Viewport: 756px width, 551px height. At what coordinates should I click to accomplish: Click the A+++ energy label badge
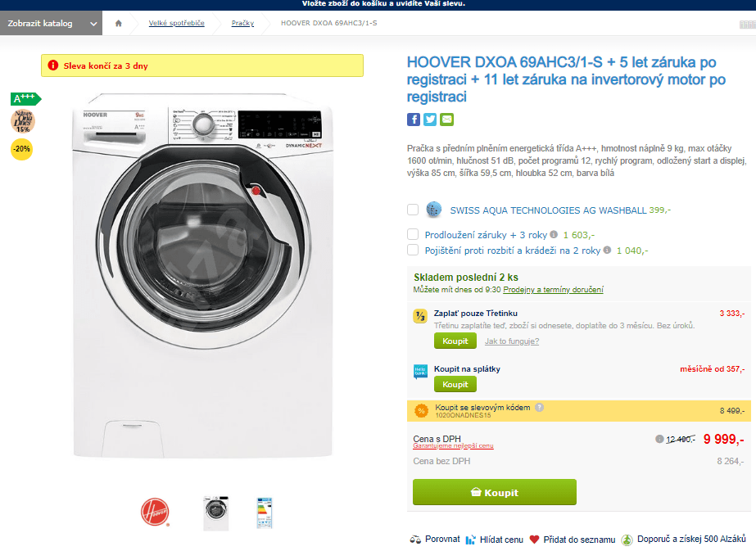coord(26,99)
